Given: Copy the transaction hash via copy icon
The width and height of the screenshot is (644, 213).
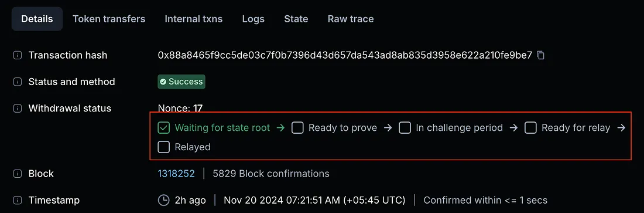Looking at the screenshot, I should click(x=541, y=55).
